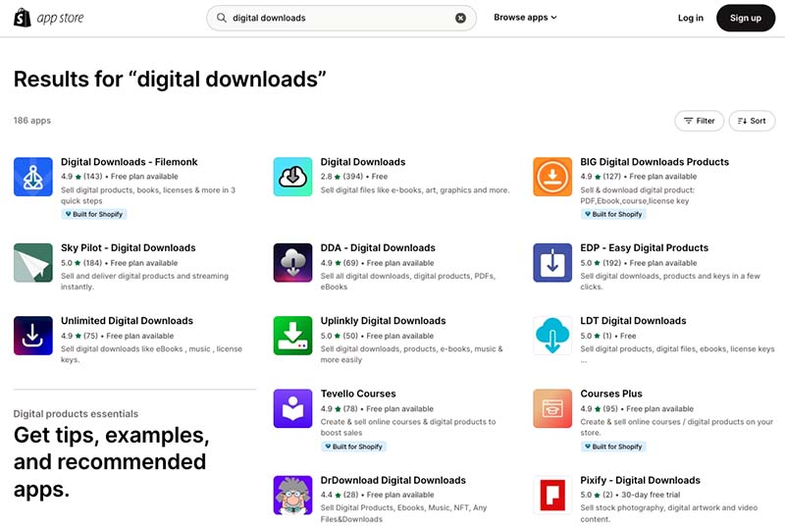
Task: Open the Unlimited Digital Downloads app icon
Action: (33, 336)
